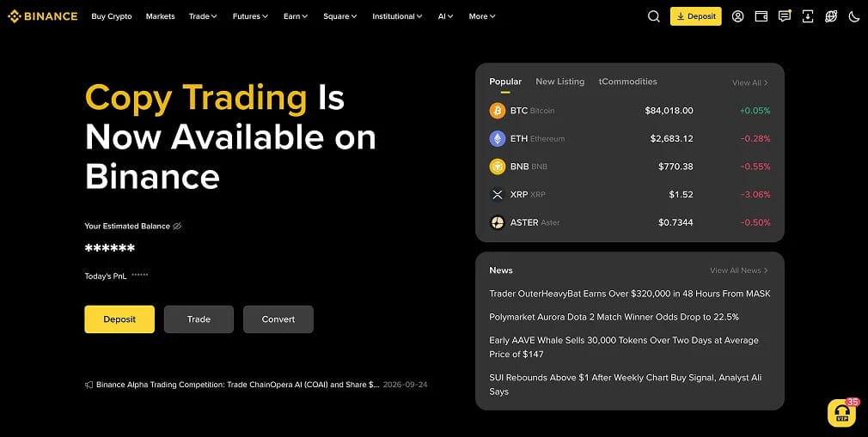This screenshot has width=868, height=437.
Task: Expand the Futures dropdown menu
Action: click(250, 16)
